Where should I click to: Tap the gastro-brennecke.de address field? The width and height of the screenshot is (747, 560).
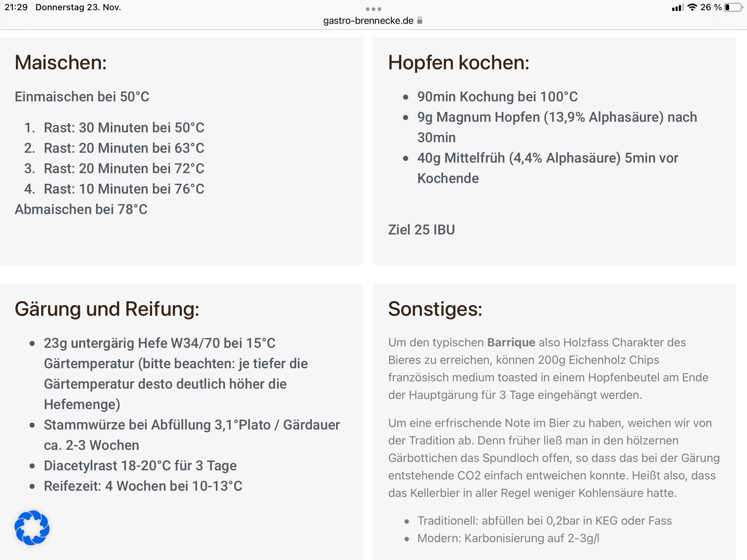tap(368, 20)
